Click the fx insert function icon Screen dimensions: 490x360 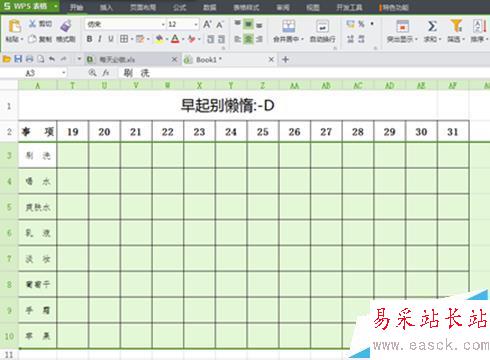[x=106, y=73]
